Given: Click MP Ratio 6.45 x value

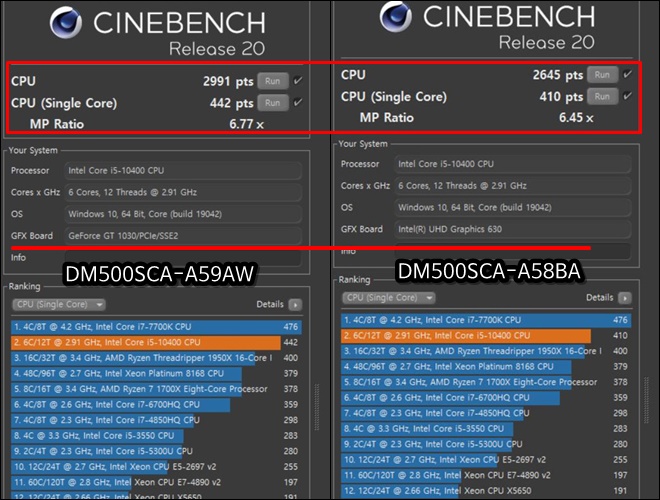Looking at the screenshot, I should point(576,117).
